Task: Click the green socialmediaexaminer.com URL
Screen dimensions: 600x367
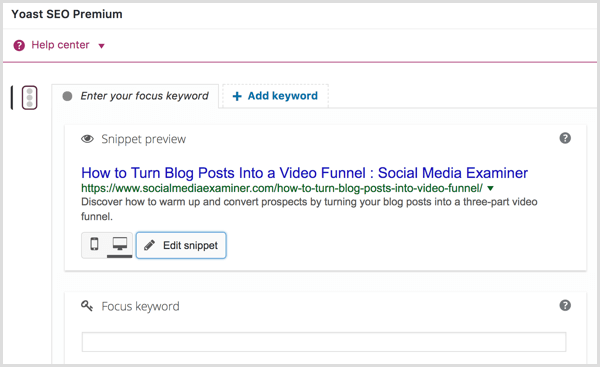Action: (x=282, y=188)
